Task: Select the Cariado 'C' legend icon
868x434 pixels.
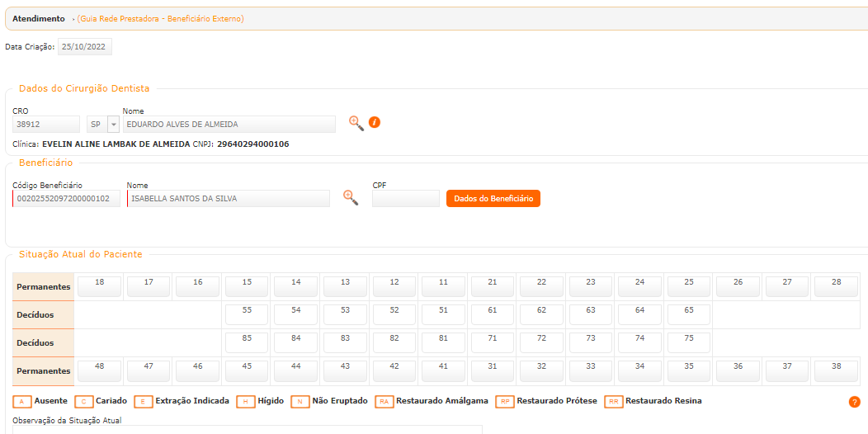Action: (84, 402)
